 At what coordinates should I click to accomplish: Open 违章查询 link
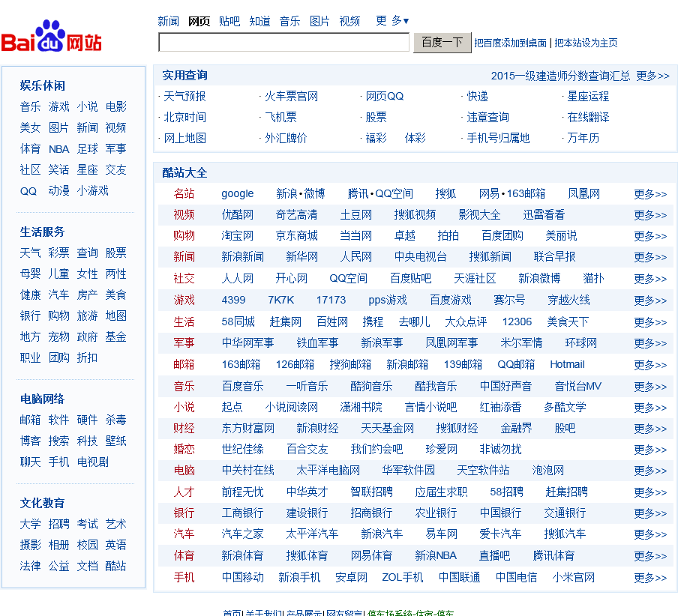pos(487,117)
